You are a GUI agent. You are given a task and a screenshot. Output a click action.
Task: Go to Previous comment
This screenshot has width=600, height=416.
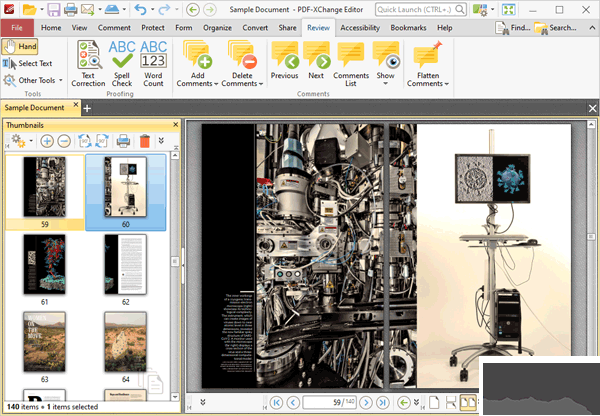tap(284, 60)
